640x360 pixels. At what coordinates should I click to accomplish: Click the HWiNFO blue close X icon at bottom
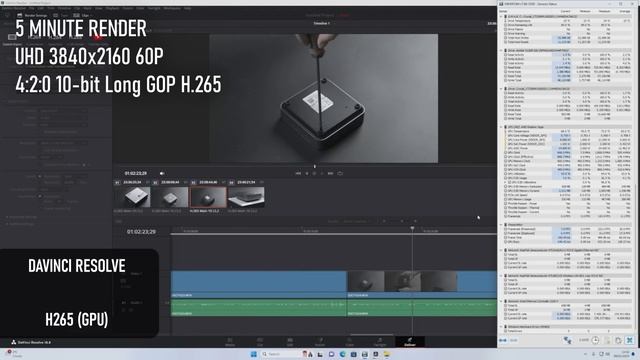pyautogui.click(x=630, y=340)
